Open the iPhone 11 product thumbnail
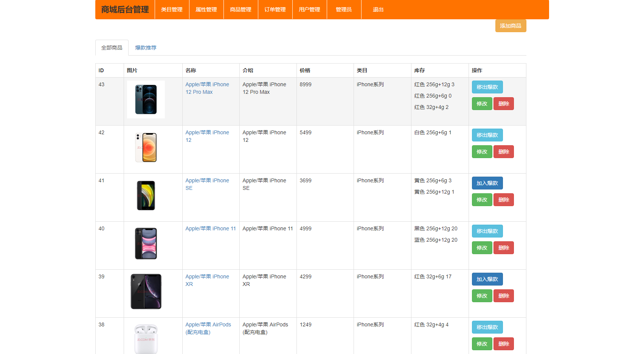 tap(146, 244)
